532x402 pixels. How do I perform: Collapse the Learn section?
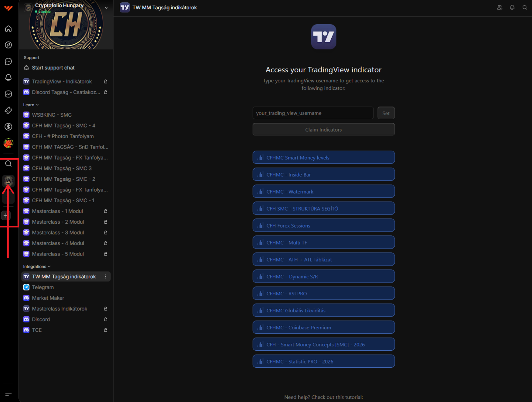point(31,105)
